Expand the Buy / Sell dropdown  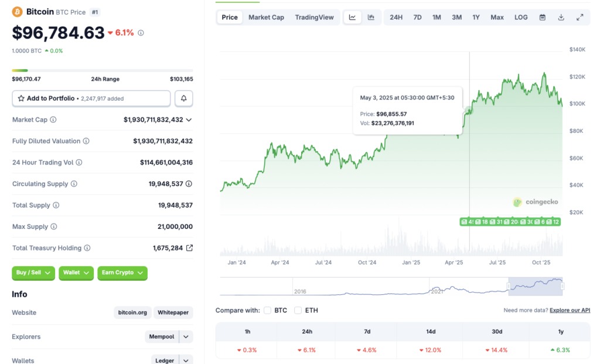click(x=33, y=273)
